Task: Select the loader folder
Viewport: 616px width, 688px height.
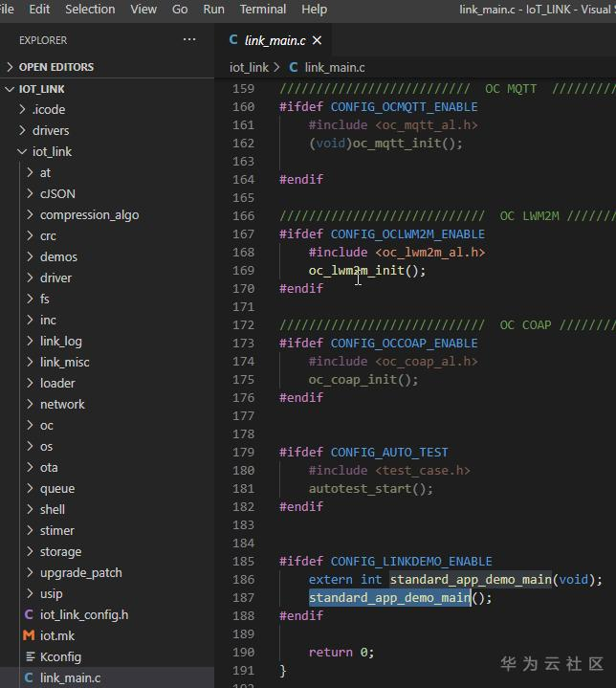Action: tap(107, 383)
